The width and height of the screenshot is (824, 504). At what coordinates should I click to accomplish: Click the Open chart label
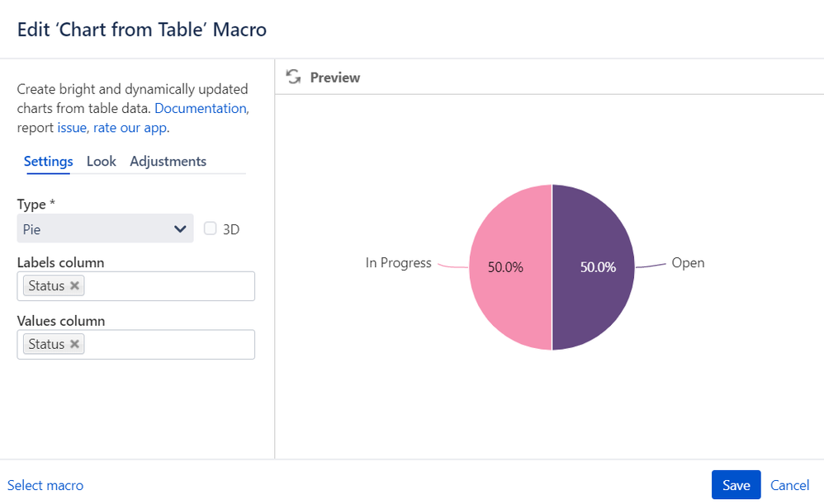point(688,263)
